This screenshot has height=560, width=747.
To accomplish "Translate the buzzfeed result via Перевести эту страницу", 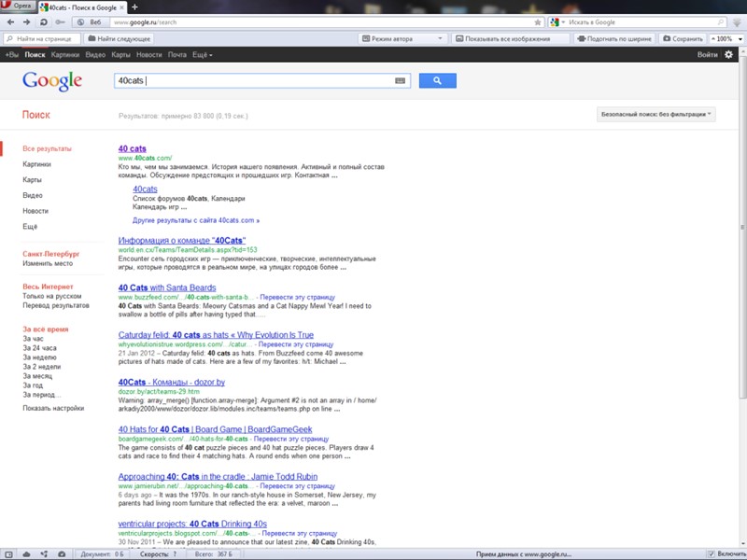I will tap(297, 297).
